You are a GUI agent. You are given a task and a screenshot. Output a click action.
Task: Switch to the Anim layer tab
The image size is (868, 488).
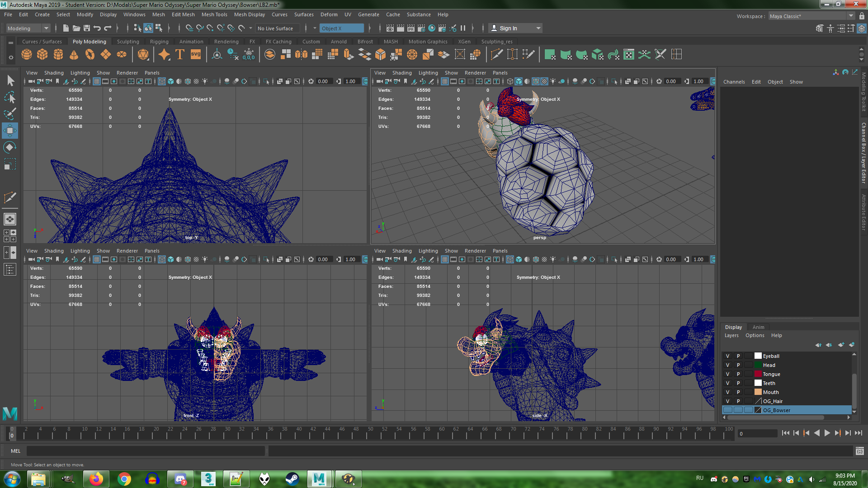759,327
